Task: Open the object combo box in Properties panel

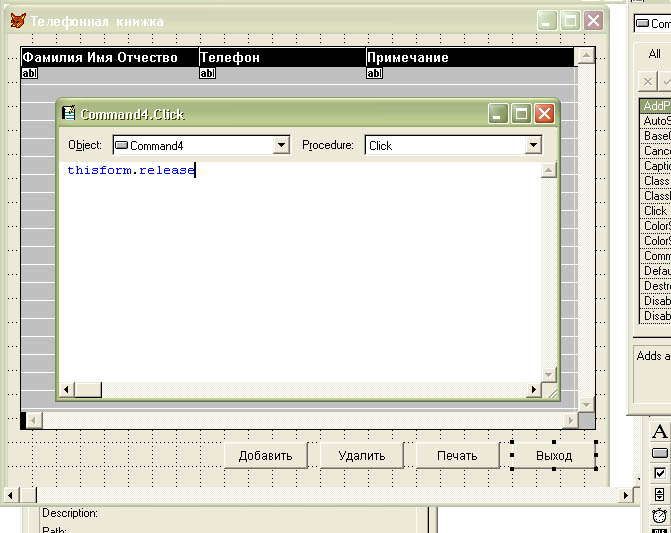Action: point(653,23)
